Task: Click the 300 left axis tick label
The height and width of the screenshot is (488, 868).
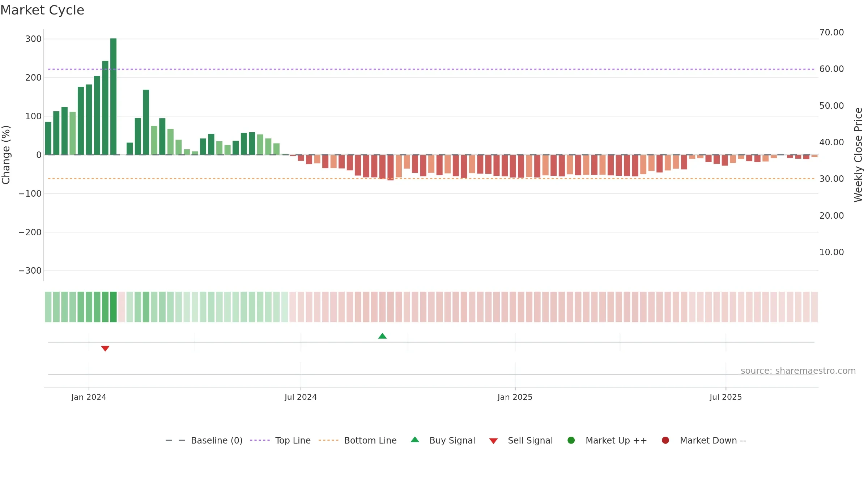Action: coord(33,39)
